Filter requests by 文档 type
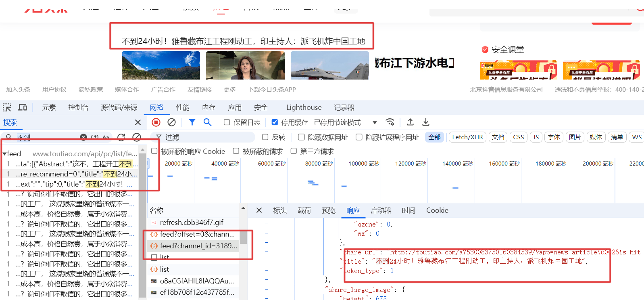Screen dimensions: 644x300 click(498, 137)
